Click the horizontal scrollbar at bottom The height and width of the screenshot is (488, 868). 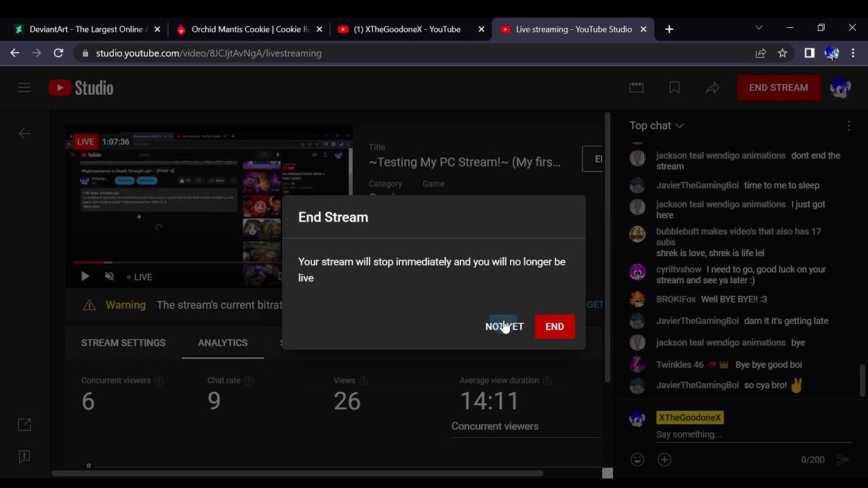pyautogui.click(x=298, y=473)
